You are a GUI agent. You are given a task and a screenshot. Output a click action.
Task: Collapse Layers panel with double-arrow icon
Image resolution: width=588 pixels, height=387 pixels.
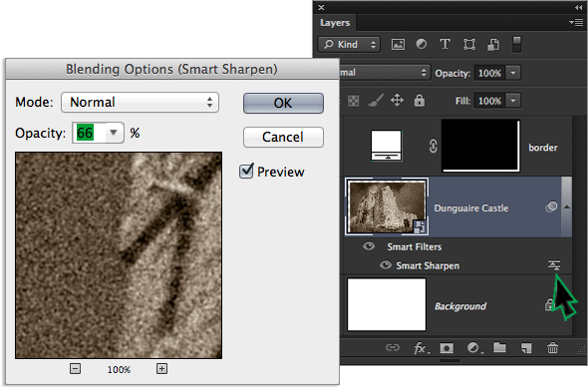coord(578,7)
